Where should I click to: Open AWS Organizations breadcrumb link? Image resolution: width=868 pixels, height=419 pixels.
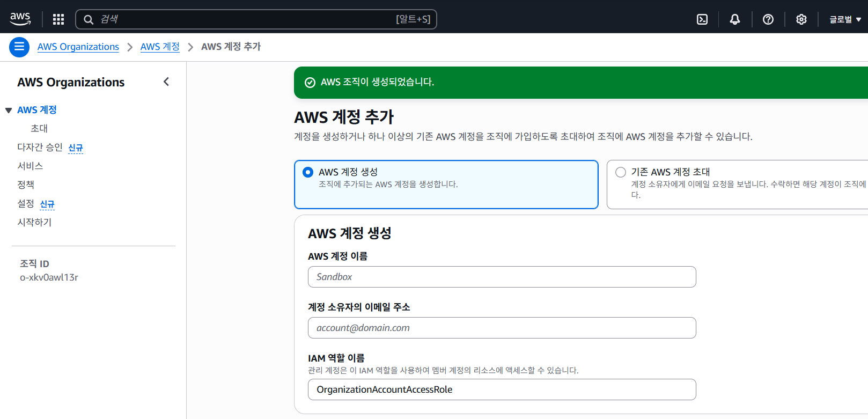[78, 47]
